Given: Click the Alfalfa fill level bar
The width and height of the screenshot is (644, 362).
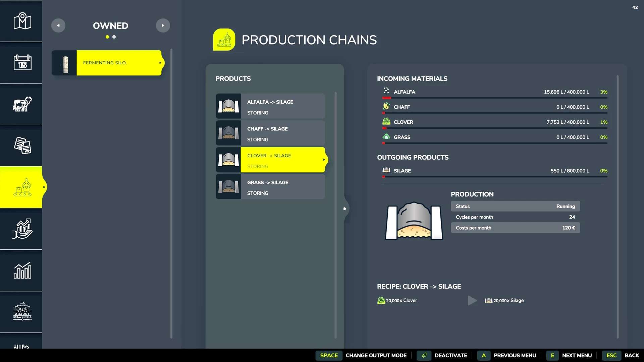Looking at the screenshot, I should (x=495, y=98).
